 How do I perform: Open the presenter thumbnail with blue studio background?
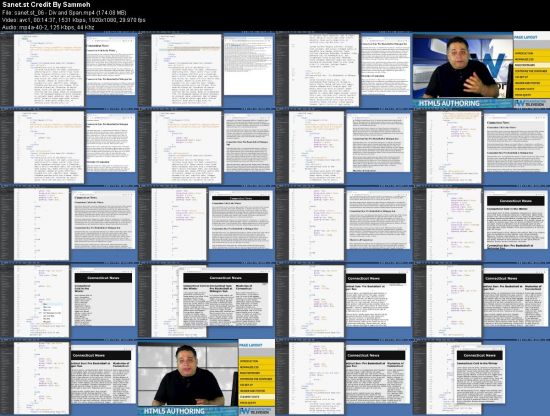click(x=481, y=70)
